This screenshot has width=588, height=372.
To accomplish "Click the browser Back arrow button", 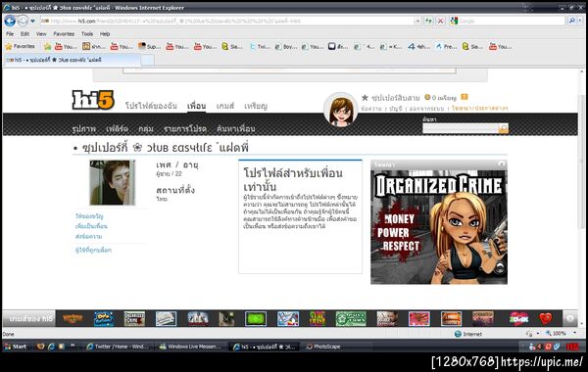I will pyautogui.click(x=10, y=21).
